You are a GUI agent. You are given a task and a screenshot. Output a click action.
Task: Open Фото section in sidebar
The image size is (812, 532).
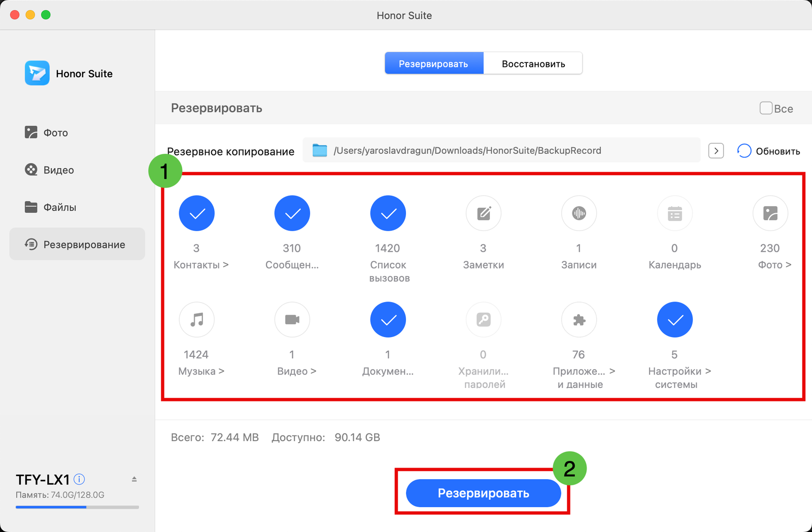click(77, 132)
